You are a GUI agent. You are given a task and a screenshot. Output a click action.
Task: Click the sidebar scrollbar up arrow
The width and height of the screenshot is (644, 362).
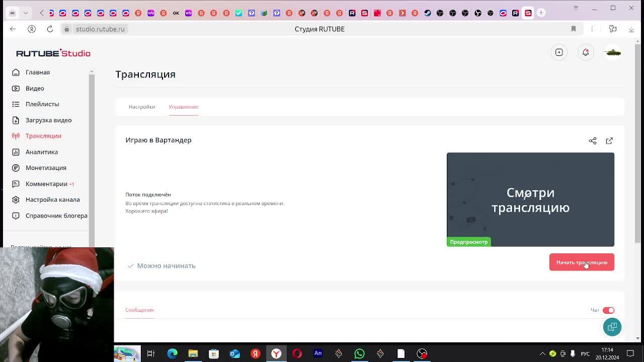coord(92,72)
